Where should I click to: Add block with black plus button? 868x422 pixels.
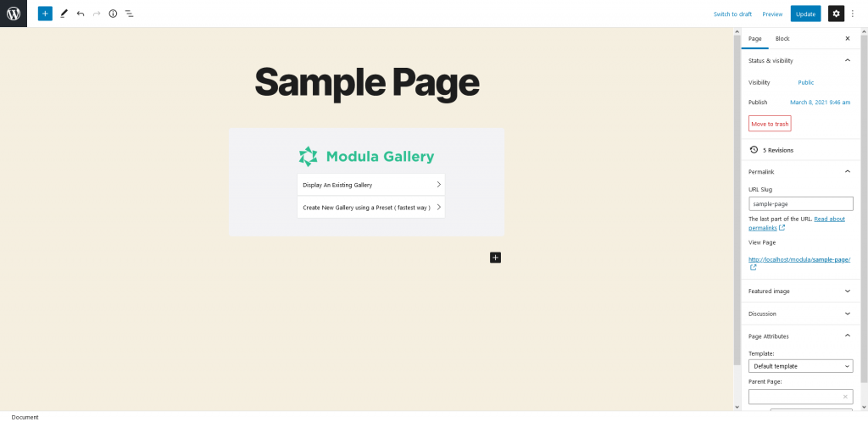[495, 257]
